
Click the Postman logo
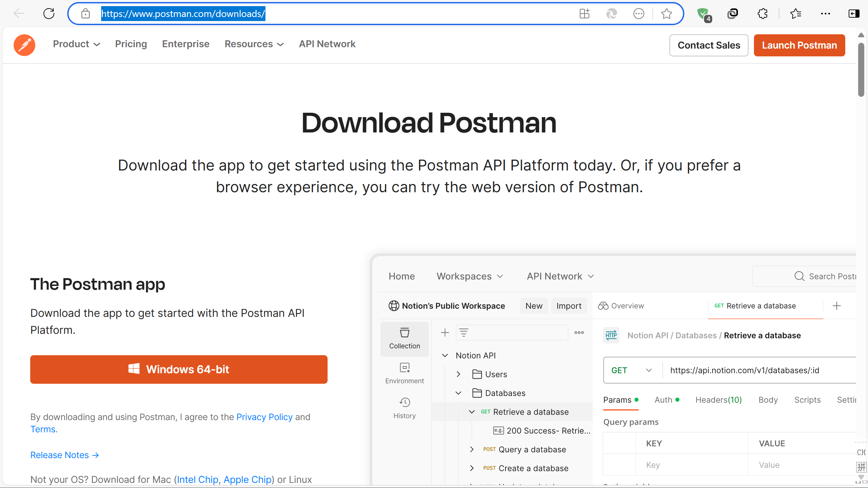pos(24,45)
